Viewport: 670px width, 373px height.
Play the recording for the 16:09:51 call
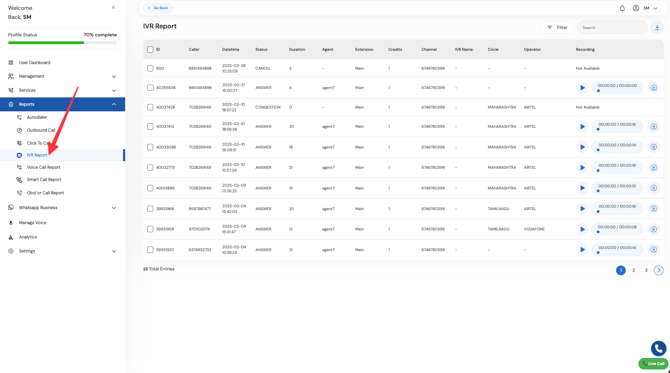(582, 147)
